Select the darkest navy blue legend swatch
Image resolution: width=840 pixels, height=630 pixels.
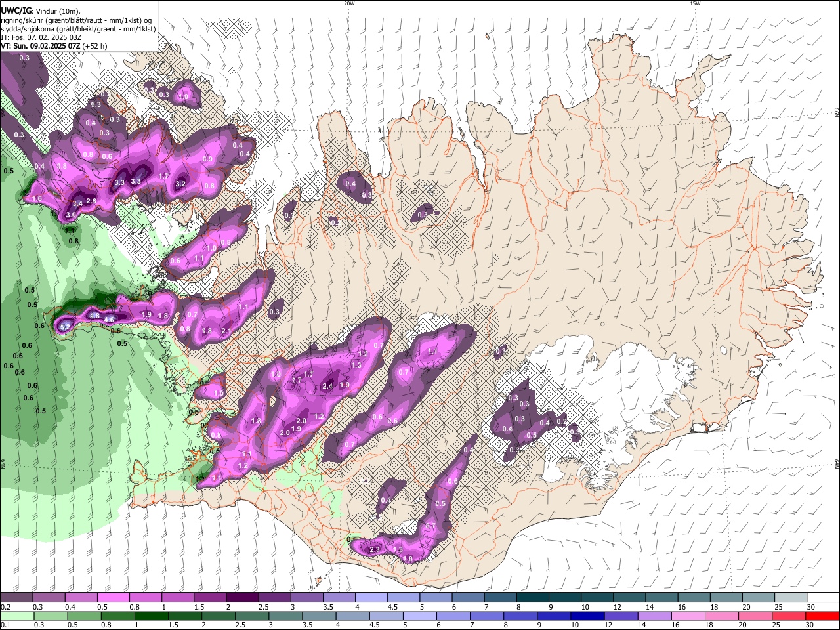[587, 616]
